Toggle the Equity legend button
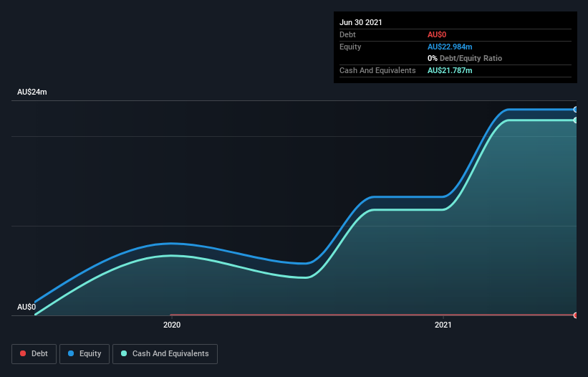Viewport: 588px width, 377px height. click(85, 354)
